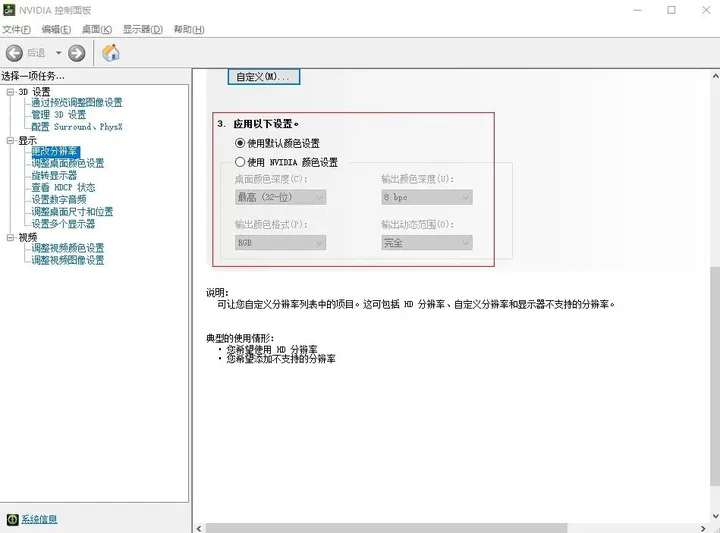The image size is (720, 533).
Task: Select 更改分辨率 in the tree
Action: [x=55, y=151]
